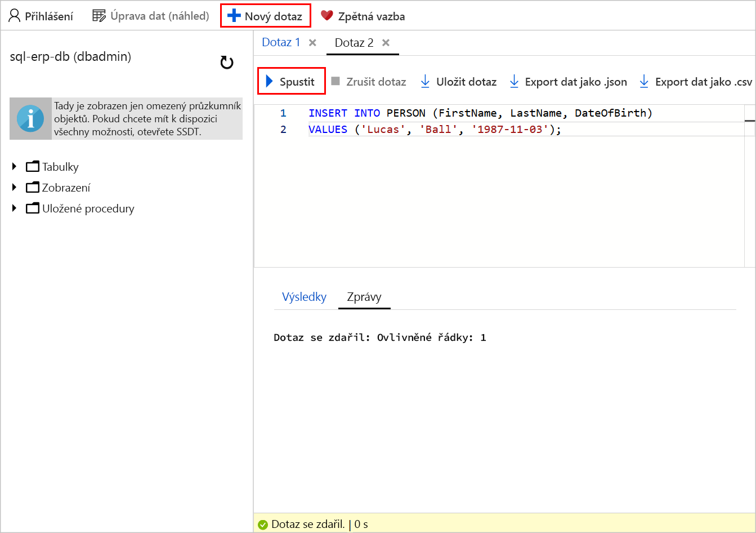Click the Zpětná vazba heart icon
This screenshot has height=533, width=756.
(x=327, y=16)
